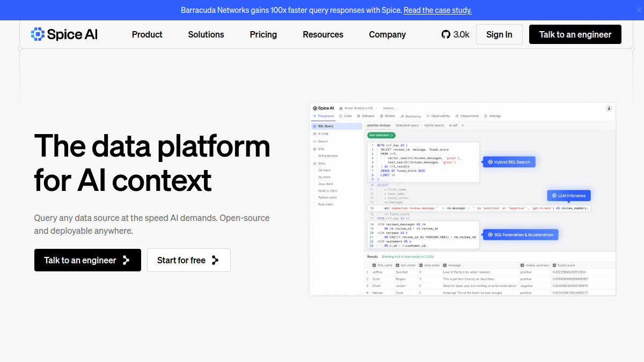Open SQL Query in the preview sidebar
This screenshot has width=644, height=362.
coord(337,126)
